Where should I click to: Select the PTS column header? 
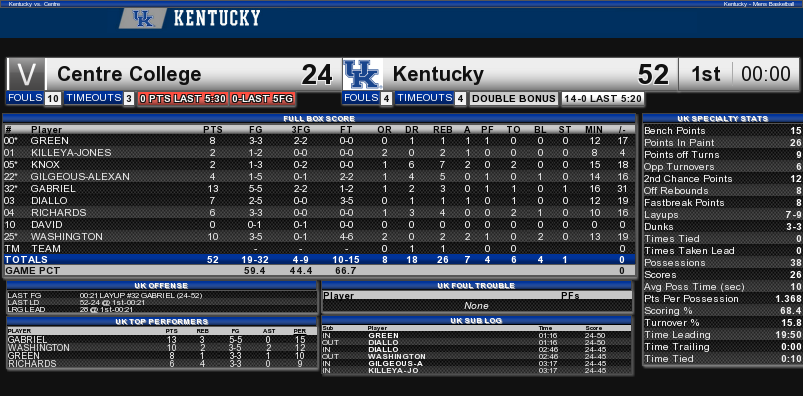point(213,130)
